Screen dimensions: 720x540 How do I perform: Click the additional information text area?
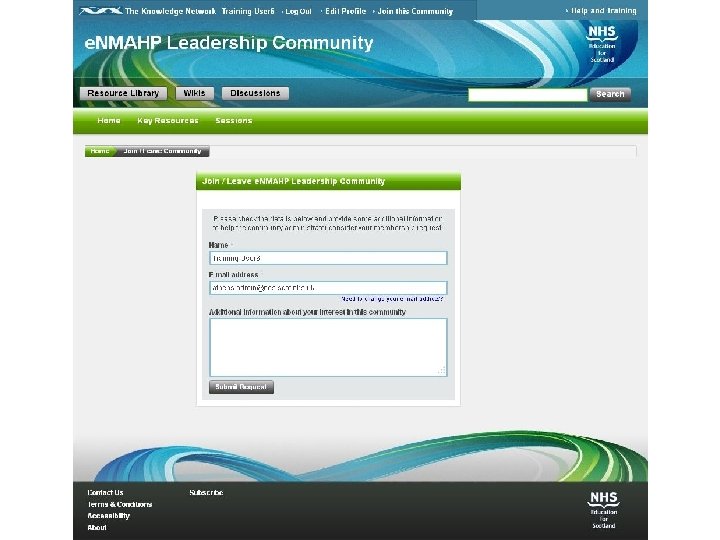coord(328,347)
